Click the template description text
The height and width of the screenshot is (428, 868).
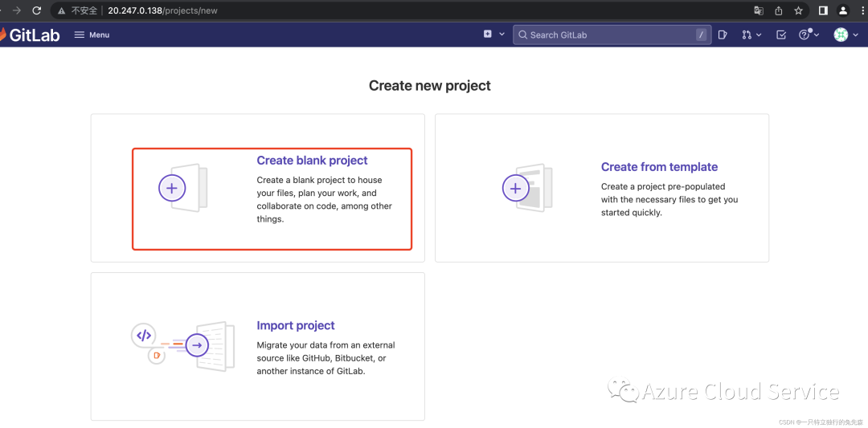(x=669, y=200)
